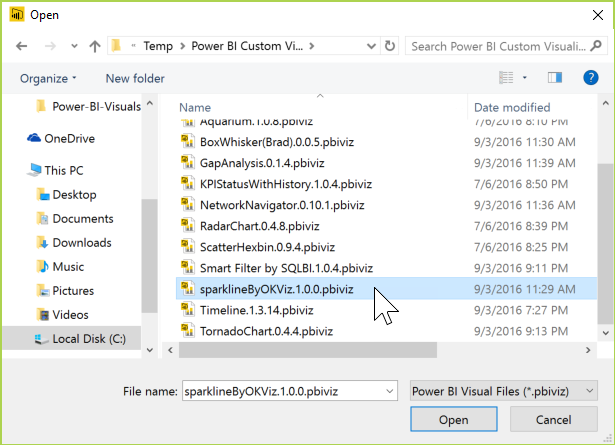615x445 pixels.
Task: Click the 7/6/2016 8:39 PM date cell
Action: [x=520, y=226]
